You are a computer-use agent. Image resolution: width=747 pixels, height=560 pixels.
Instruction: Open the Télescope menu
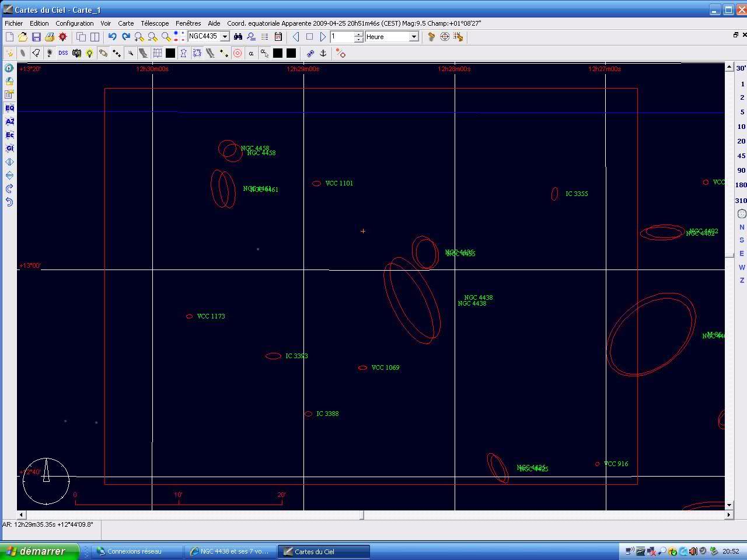coord(155,23)
